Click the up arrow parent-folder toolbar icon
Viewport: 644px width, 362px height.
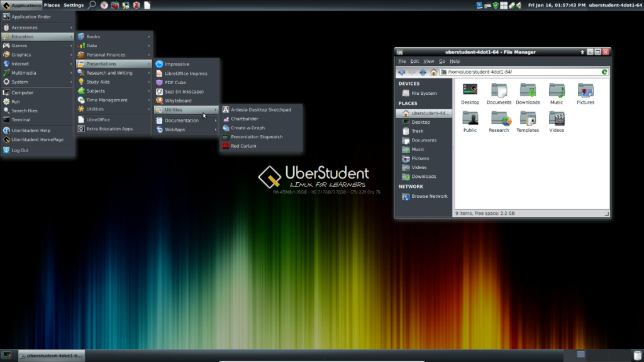[422, 72]
